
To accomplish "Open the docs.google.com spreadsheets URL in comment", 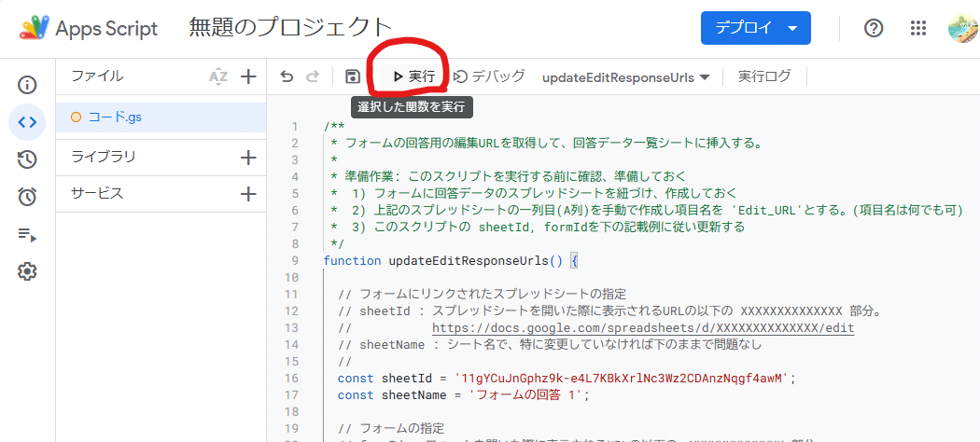I will pyautogui.click(x=643, y=327).
